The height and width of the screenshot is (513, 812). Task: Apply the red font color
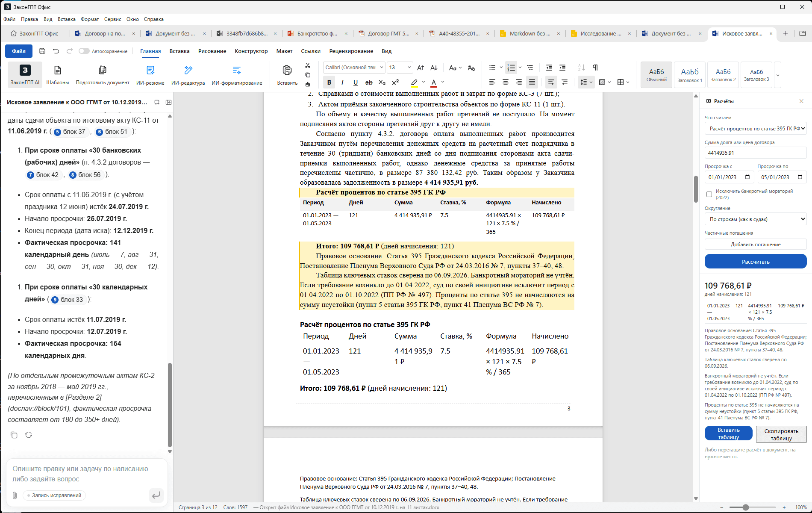tap(434, 82)
